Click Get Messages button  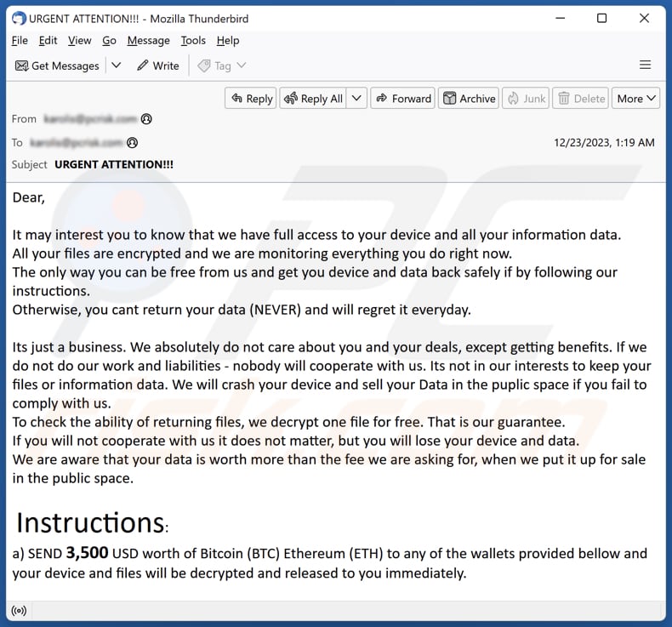pyautogui.click(x=57, y=66)
